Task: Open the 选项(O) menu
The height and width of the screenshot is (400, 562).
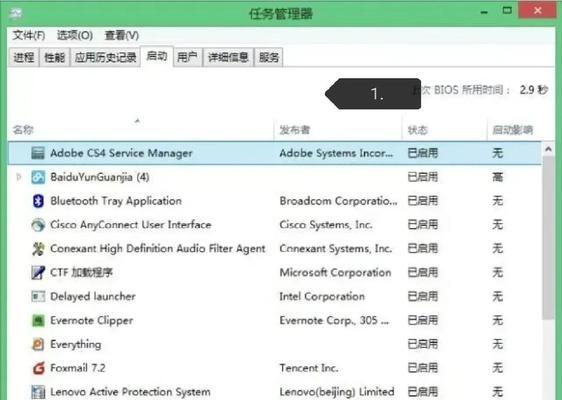Action: click(75, 35)
